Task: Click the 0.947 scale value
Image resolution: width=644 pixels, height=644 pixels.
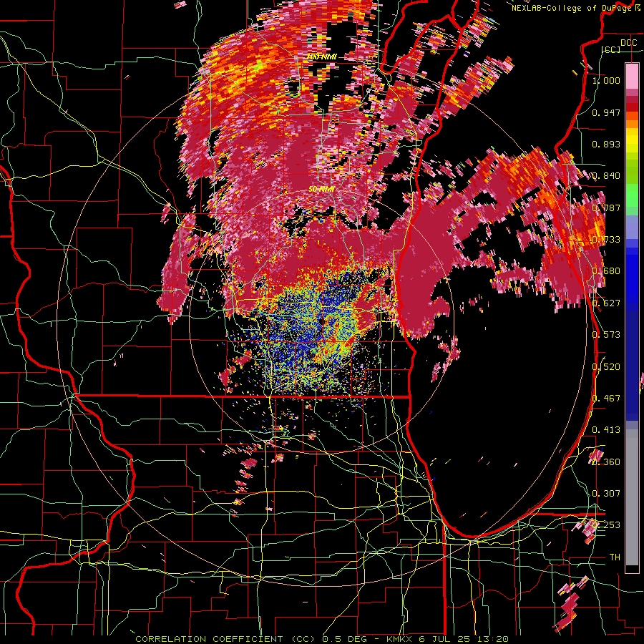Action: 606,112
